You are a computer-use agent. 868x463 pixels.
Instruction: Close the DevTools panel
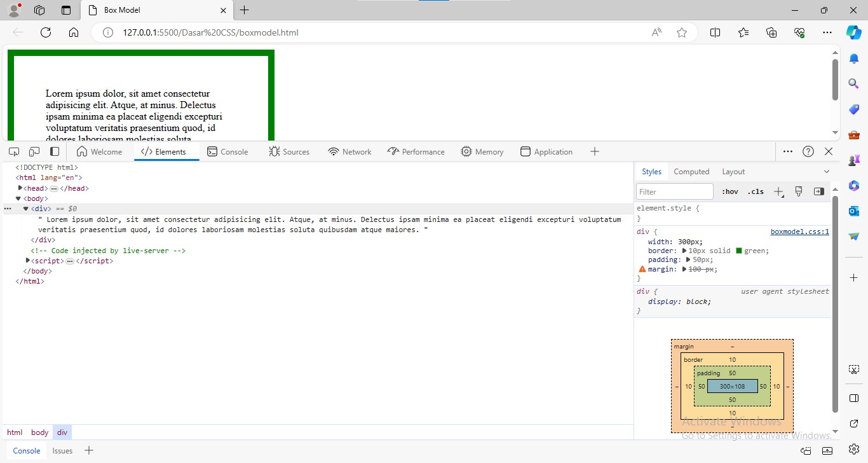[x=829, y=151]
